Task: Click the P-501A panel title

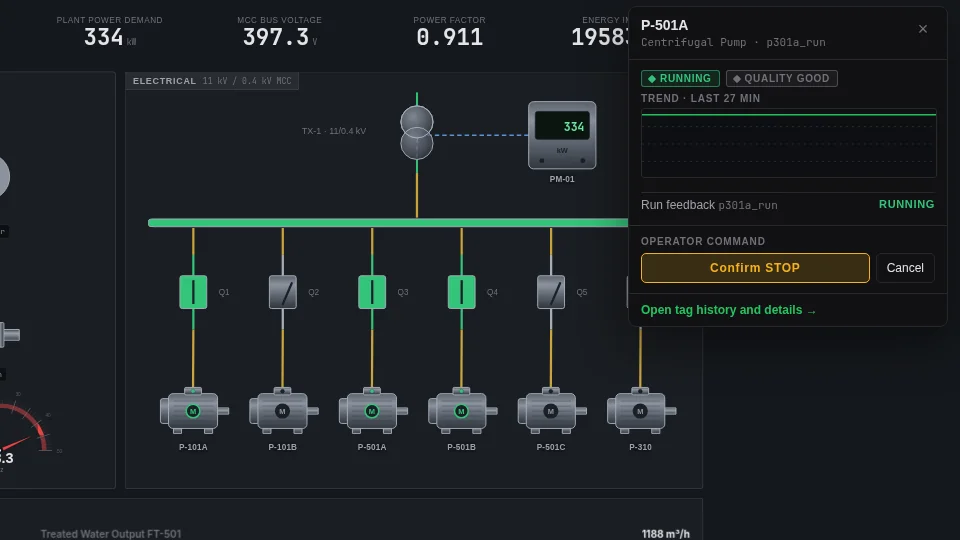Action: click(x=664, y=26)
